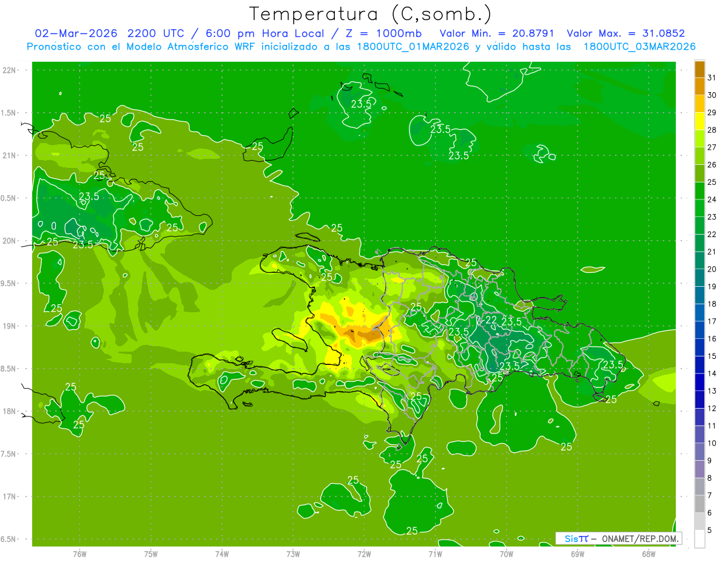Click the "21N" latitude axis label
Screen dimensions: 728x562
(9, 155)
